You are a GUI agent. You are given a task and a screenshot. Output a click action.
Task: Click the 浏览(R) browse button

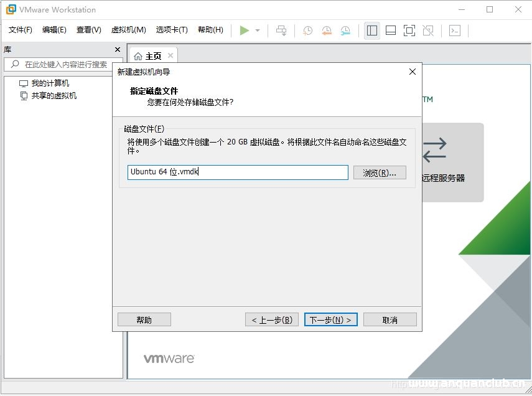pyautogui.click(x=380, y=172)
